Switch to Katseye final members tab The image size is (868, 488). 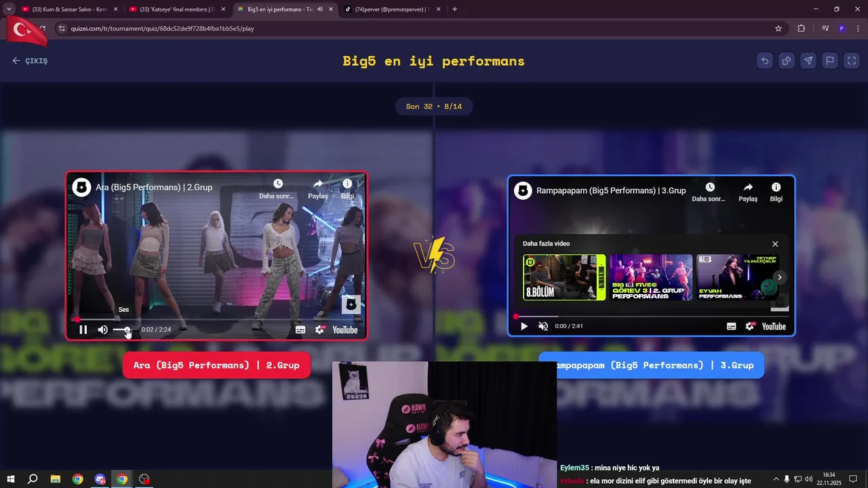click(x=178, y=9)
